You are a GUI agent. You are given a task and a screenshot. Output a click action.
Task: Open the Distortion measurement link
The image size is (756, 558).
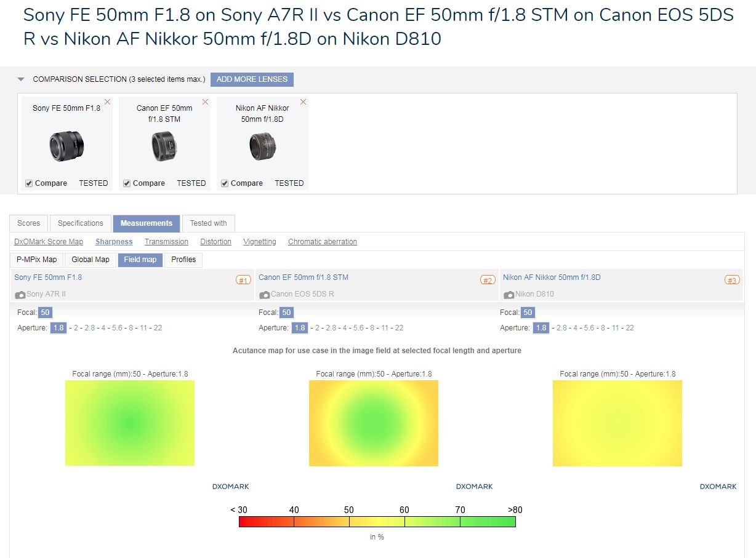(216, 242)
